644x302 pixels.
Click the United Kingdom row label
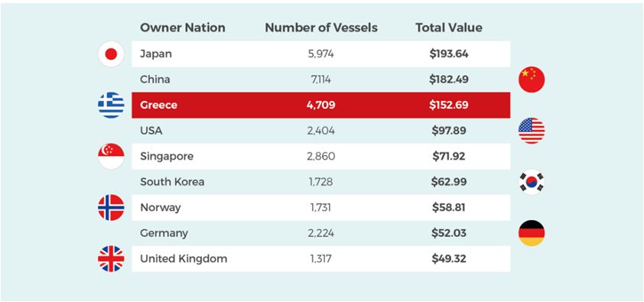point(184,259)
